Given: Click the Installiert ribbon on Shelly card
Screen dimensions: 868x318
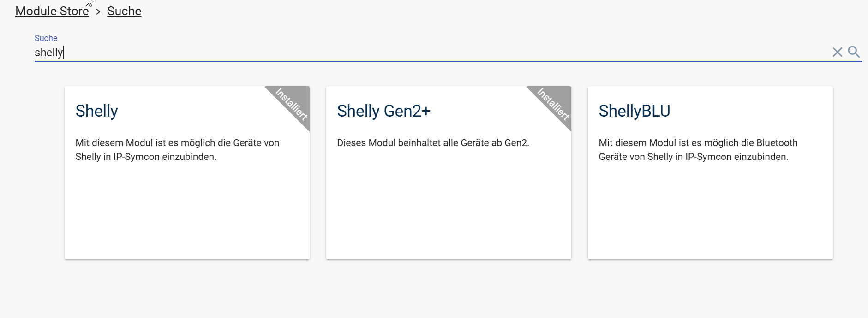Looking at the screenshot, I should [292, 104].
